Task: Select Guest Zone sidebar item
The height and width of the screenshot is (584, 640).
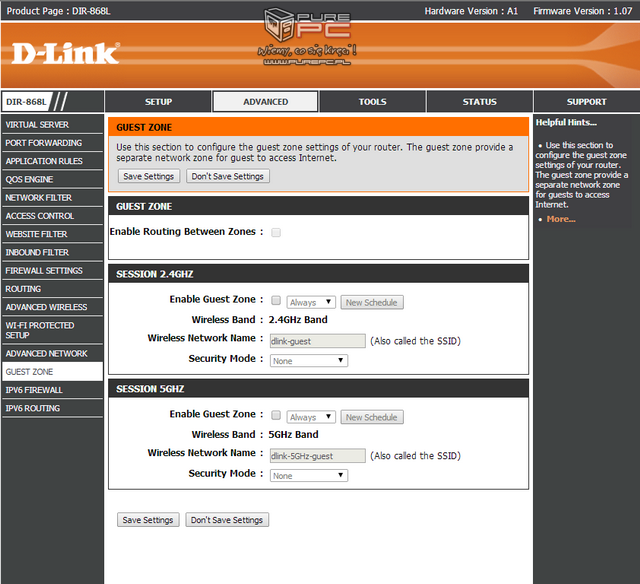Action: click(52, 372)
